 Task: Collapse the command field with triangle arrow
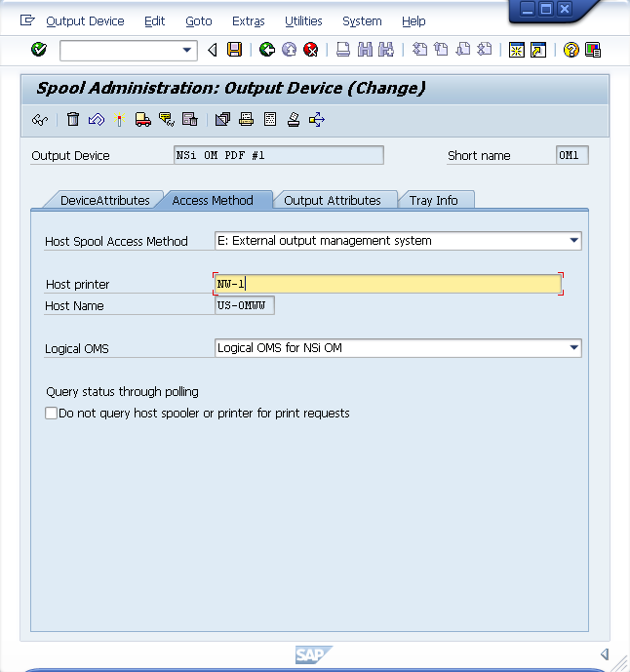pyautogui.click(x=213, y=50)
